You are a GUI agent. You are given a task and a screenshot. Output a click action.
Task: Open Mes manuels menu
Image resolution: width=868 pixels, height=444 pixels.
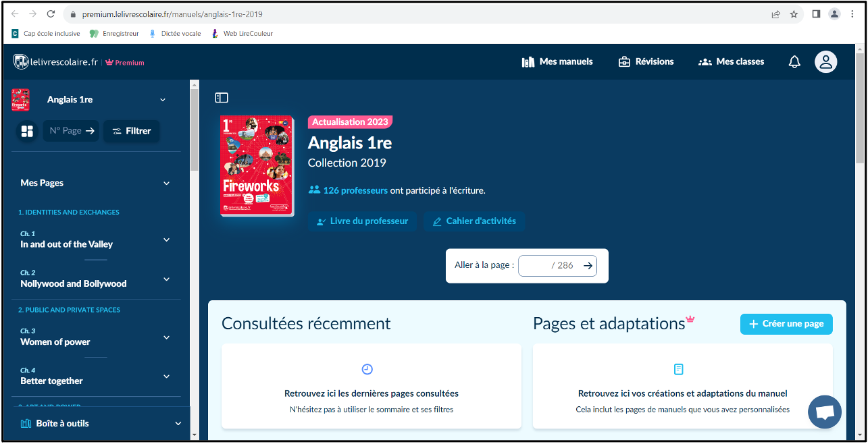557,62
